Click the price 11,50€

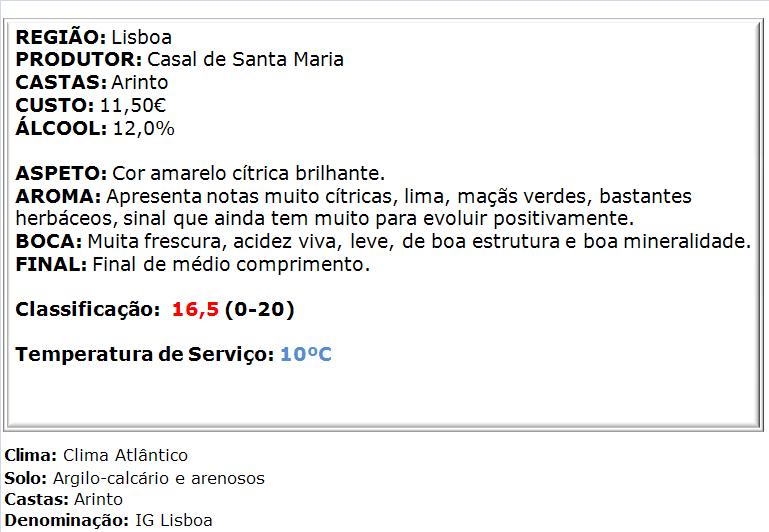point(133,105)
